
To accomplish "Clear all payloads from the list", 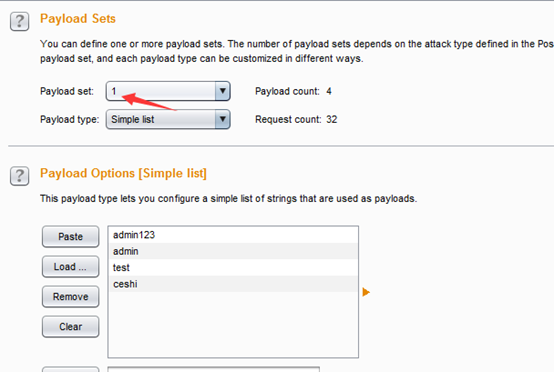I will (x=71, y=326).
